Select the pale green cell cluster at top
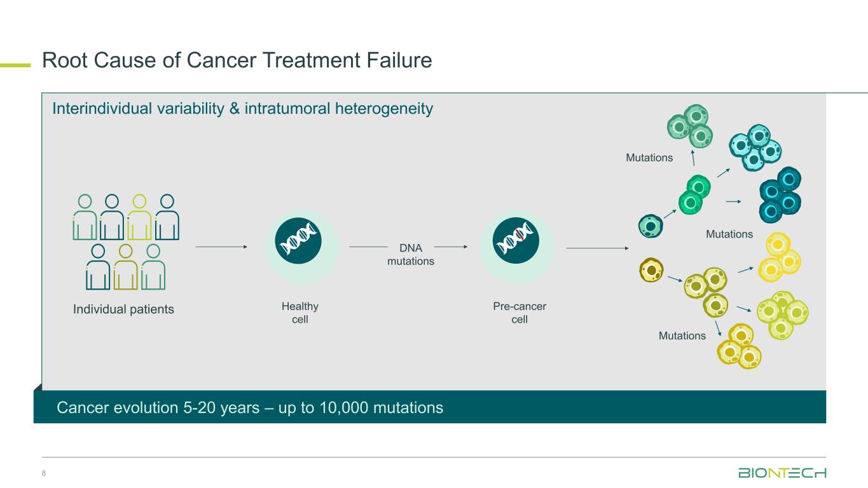The image size is (868, 488). click(690, 125)
